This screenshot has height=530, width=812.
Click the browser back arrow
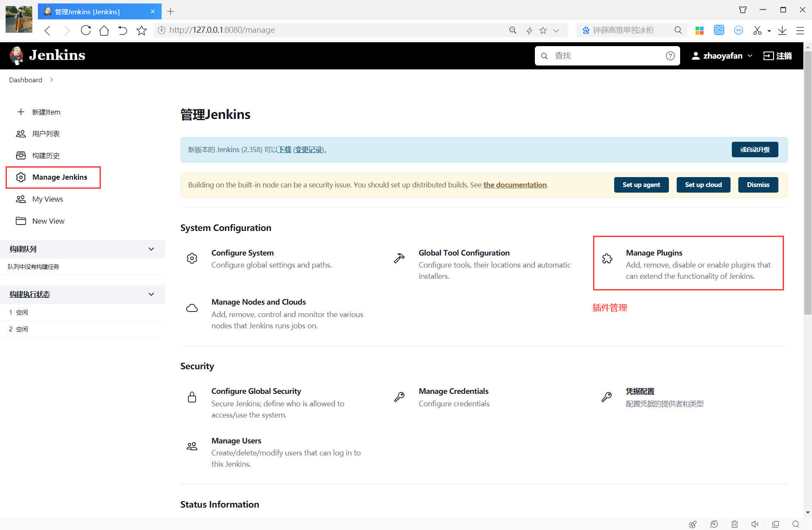coord(47,30)
